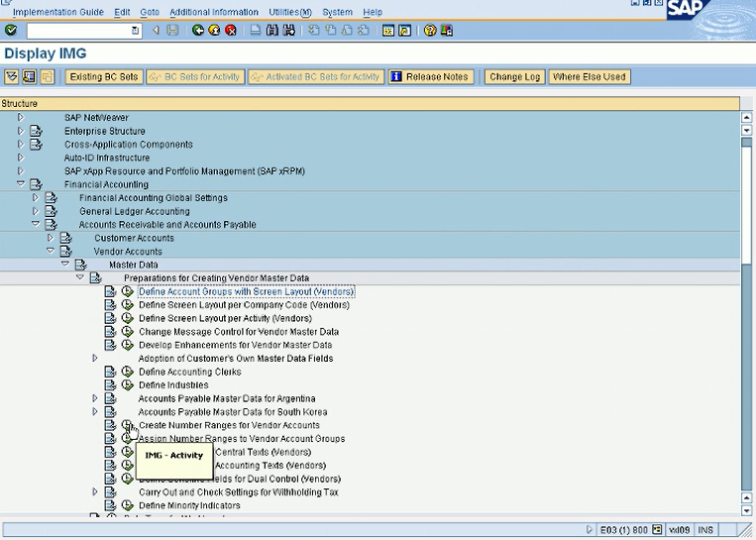Expand SAP NetWeaver node
Screen dimensions: 756x540
click(x=20, y=117)
